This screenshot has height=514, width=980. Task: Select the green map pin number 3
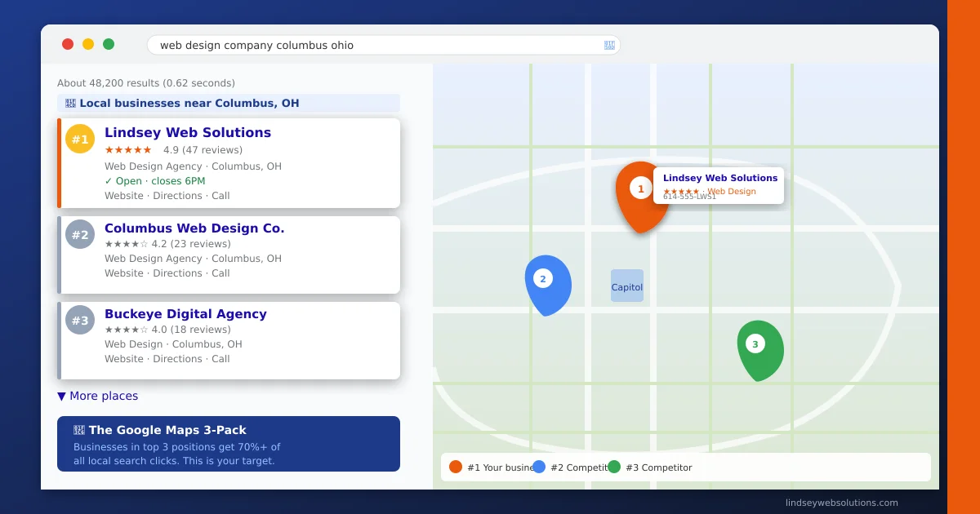coord(759,350)
